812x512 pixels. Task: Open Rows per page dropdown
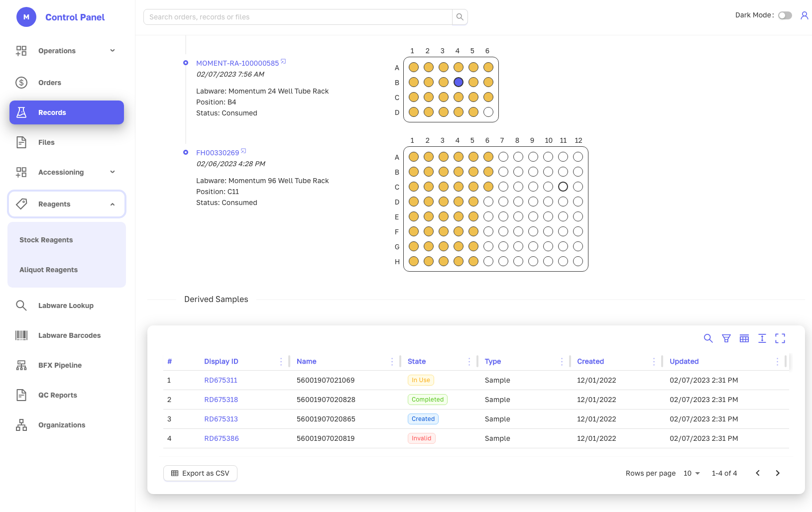(x=692, y=473)
